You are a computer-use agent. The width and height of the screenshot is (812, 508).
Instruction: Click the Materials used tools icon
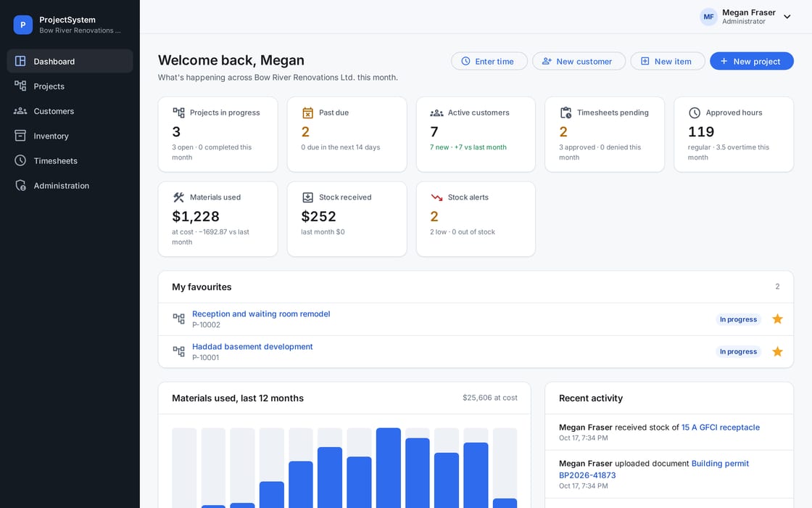pos(178,197)
